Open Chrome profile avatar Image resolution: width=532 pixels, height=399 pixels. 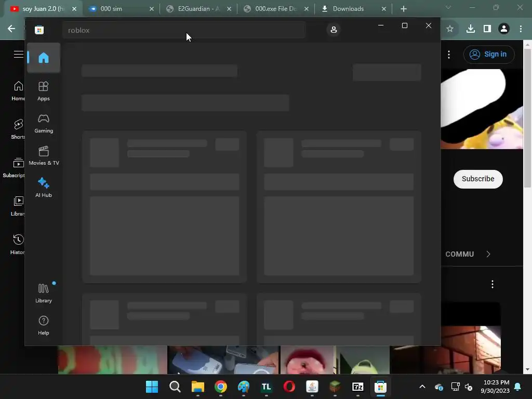(504, 29)
